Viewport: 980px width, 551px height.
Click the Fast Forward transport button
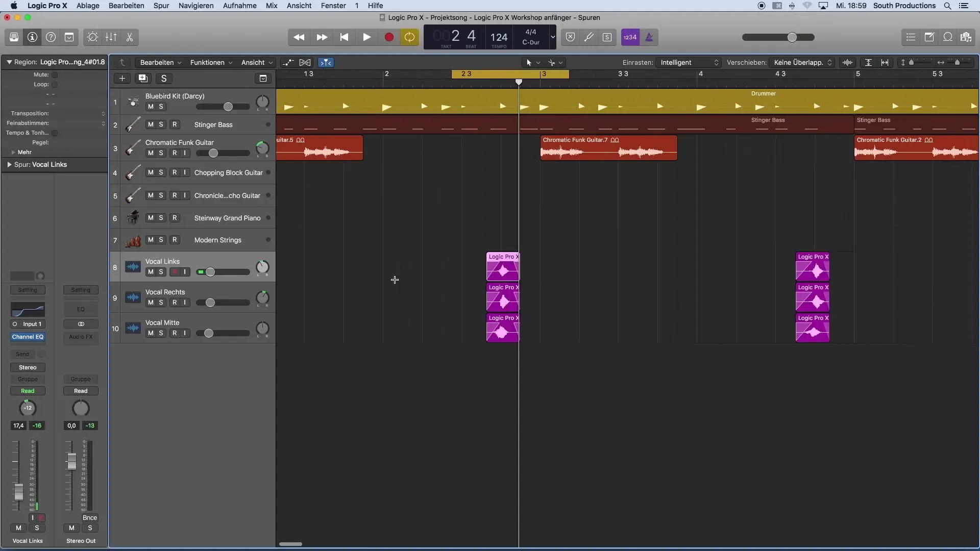(x=322, y=37)
